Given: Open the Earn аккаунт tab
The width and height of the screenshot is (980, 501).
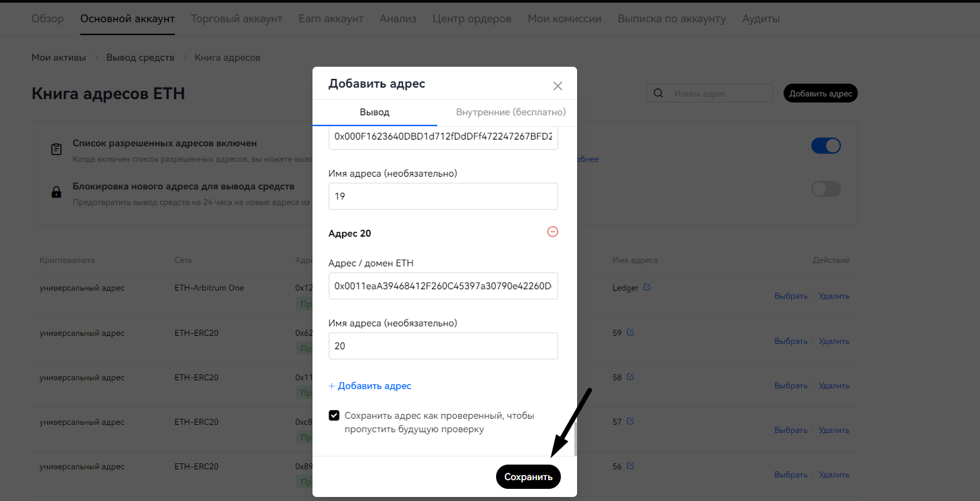Looking at the screenshot, I should [331, 18].
